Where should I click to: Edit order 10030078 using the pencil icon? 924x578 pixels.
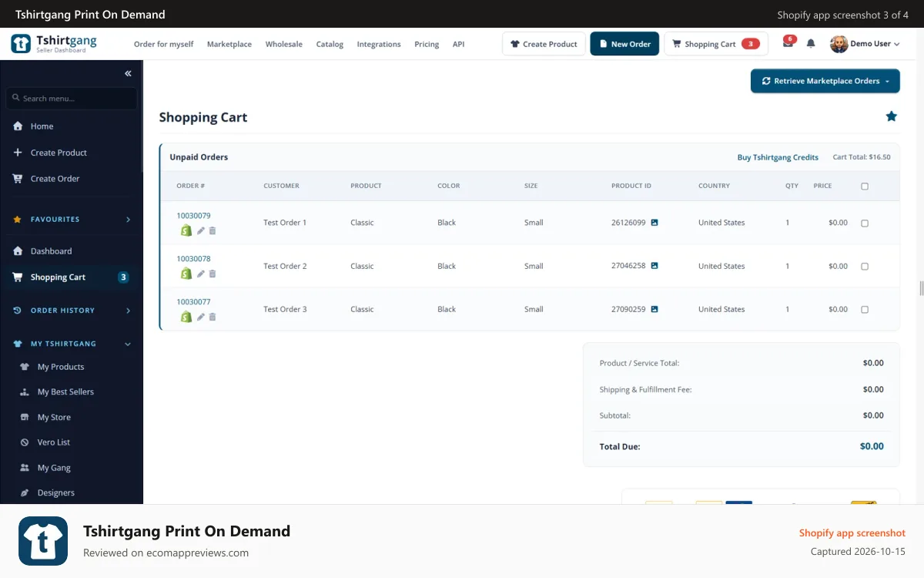point(201,274)
